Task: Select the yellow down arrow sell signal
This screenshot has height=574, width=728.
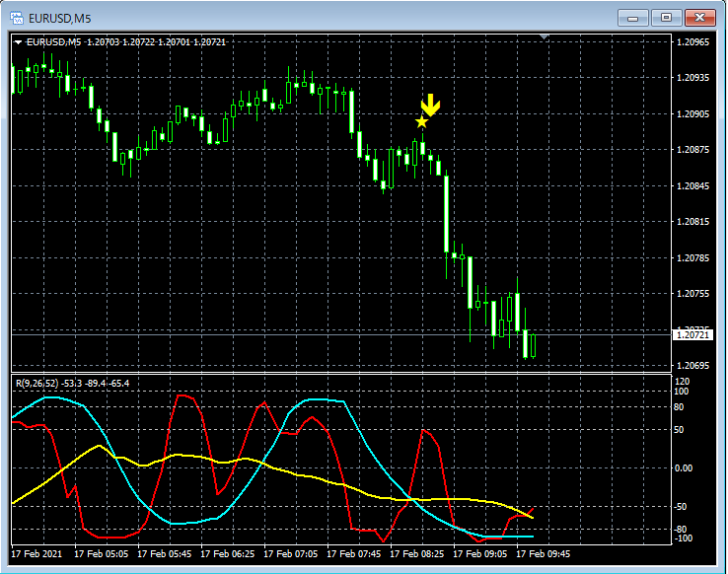Action: (430, 105)
